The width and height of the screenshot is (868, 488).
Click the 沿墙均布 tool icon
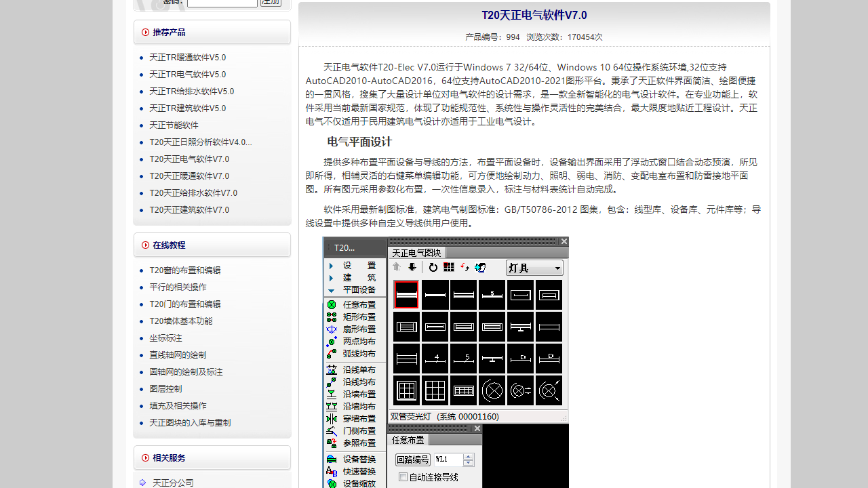(x=332, y=407)
